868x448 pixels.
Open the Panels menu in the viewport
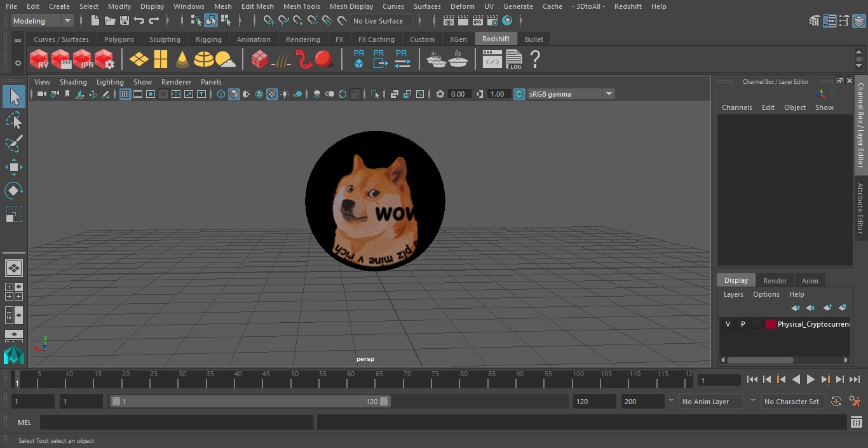click(211, 82)
